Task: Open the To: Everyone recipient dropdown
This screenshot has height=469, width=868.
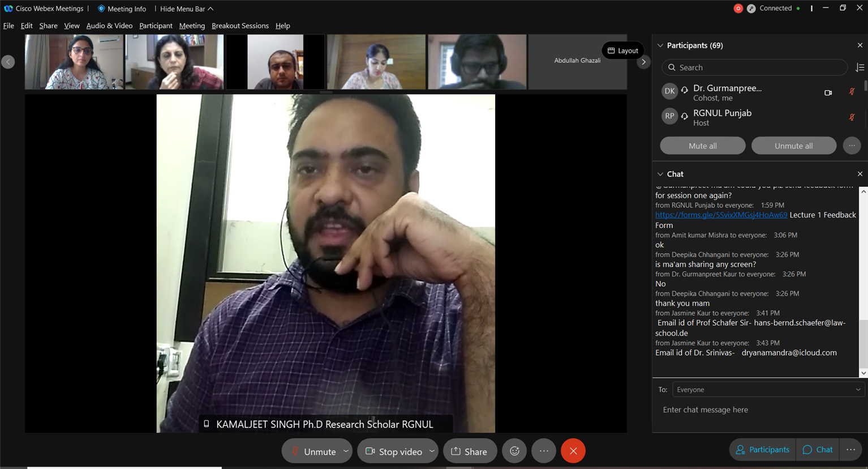Action: tap(768, 390)
